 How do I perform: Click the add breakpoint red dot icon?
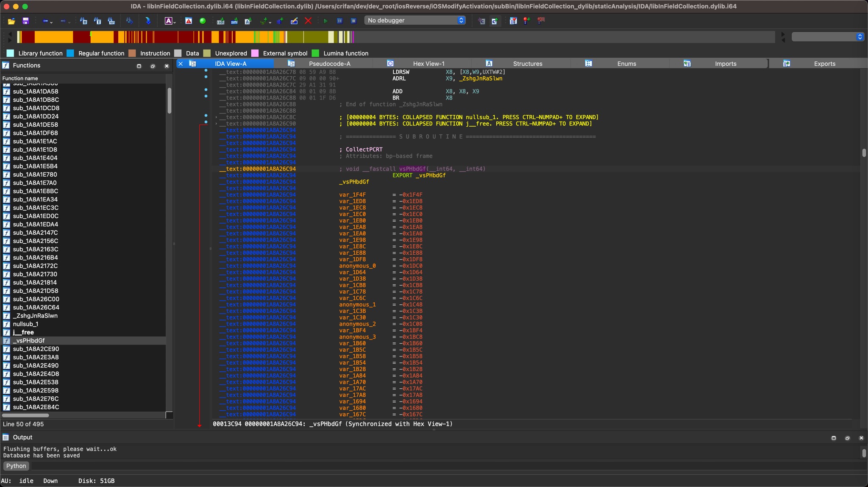[527, 21]
